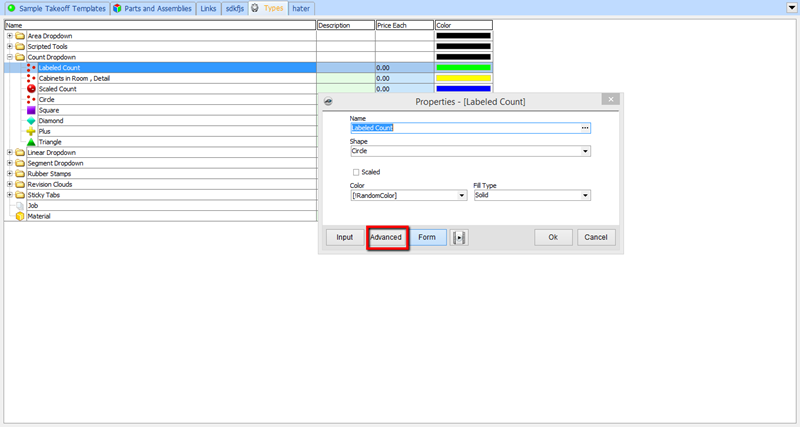The image size is (800, 427).
Task: Click the Labeled Count red dots icon
Action: click(31, 67)
